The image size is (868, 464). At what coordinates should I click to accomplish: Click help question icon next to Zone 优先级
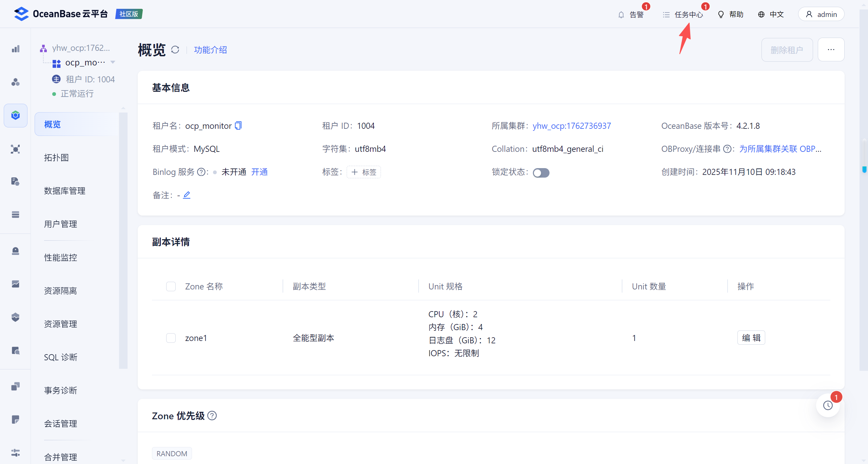(x=212, y=416)
